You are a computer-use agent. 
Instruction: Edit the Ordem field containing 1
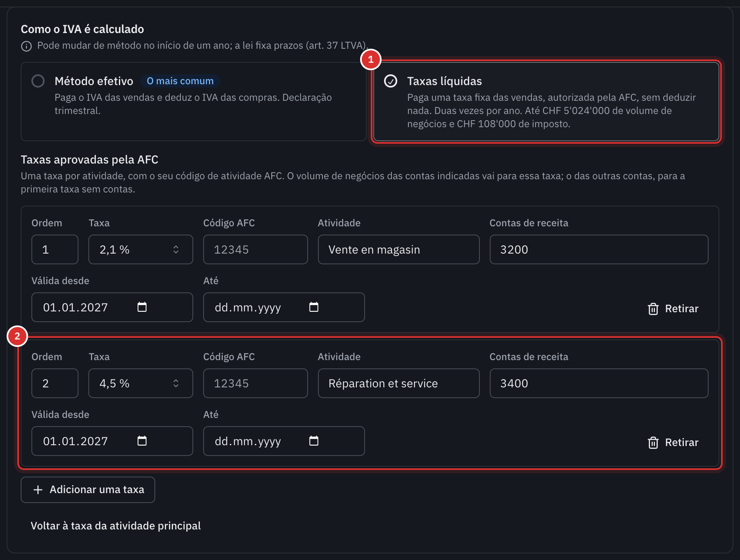point(55,249)
